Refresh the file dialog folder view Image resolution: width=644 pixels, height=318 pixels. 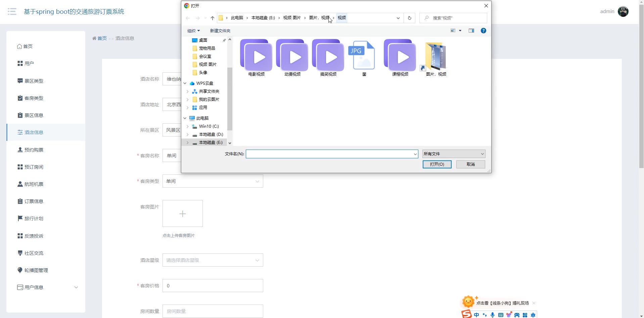click(x=409, y=18)
